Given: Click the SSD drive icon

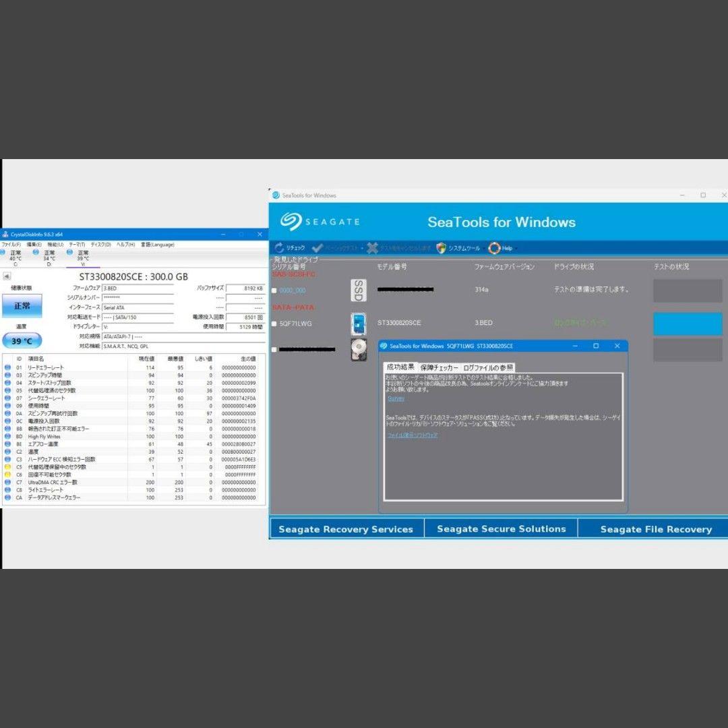Looking at the screenshot, I should click(x=359, y=290).
